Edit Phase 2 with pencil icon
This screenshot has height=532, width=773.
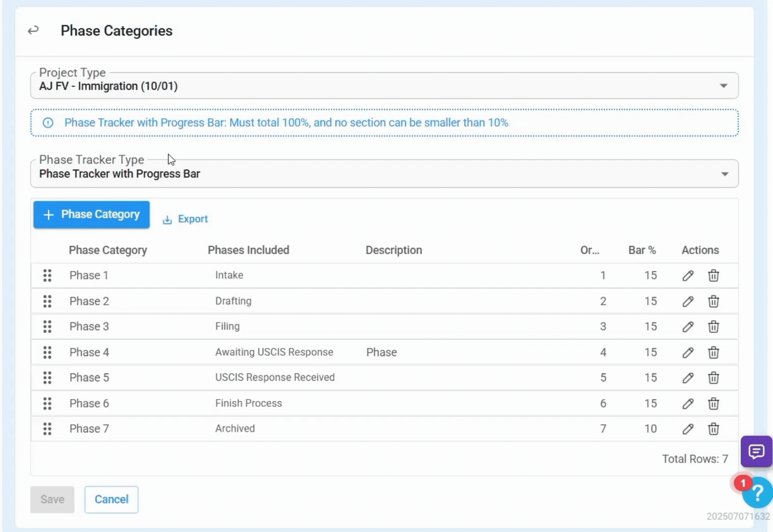[x=688, y=301]
